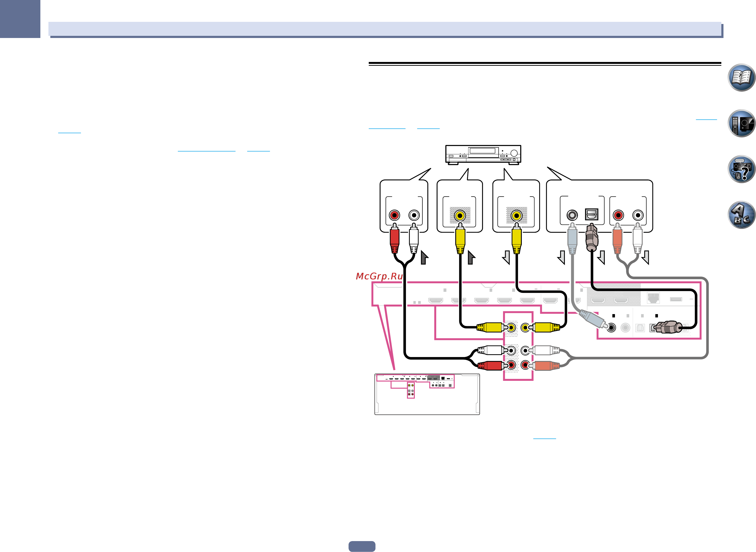Click the page number box at bottom
This screenshot has height=552, width=756.
coord(362,546)
